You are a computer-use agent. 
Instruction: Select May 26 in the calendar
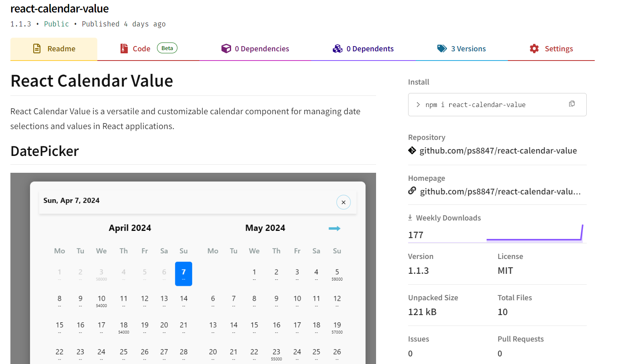coord(337,354)
